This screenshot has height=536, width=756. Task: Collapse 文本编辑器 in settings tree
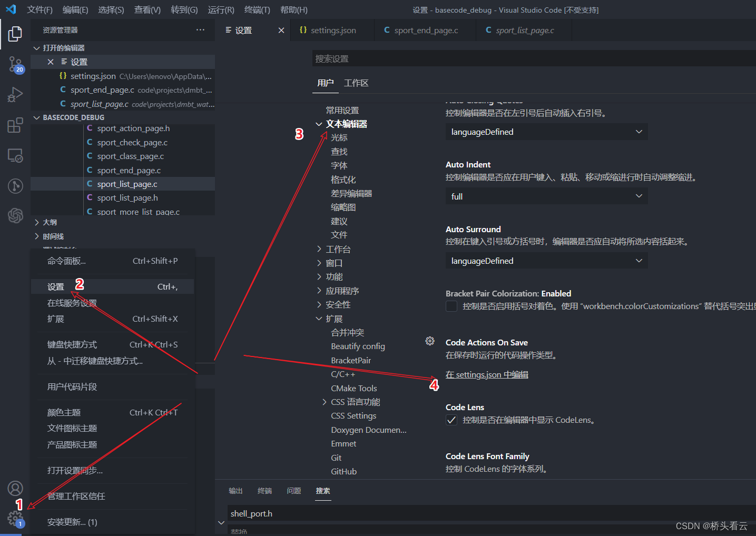tap(319, 124)
